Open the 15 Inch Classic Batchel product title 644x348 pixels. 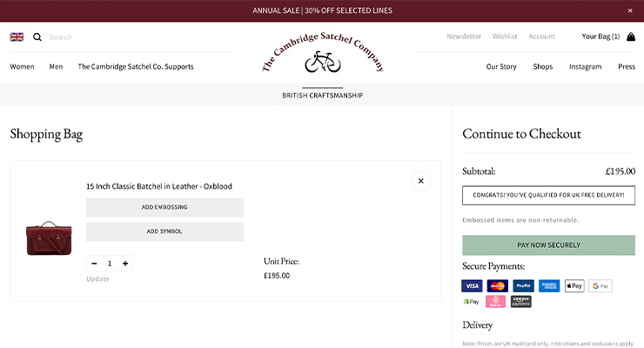tap(159, 186)
